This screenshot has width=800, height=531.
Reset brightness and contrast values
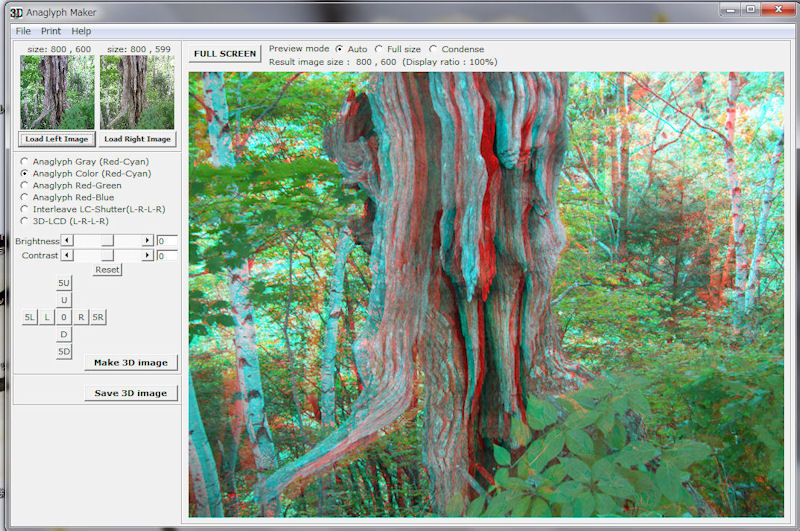tap(107, 270)
